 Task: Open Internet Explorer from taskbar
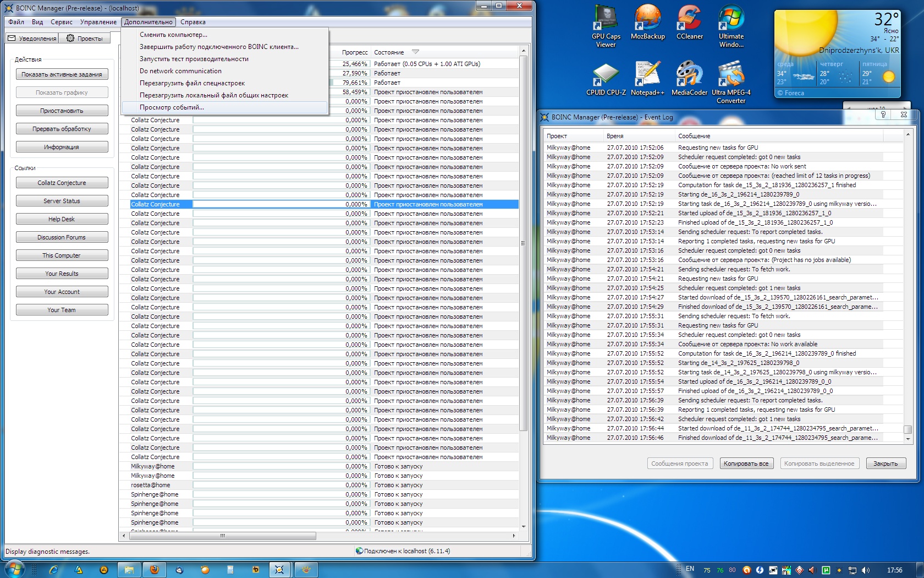pyautogui.click(x=53, y=570)
